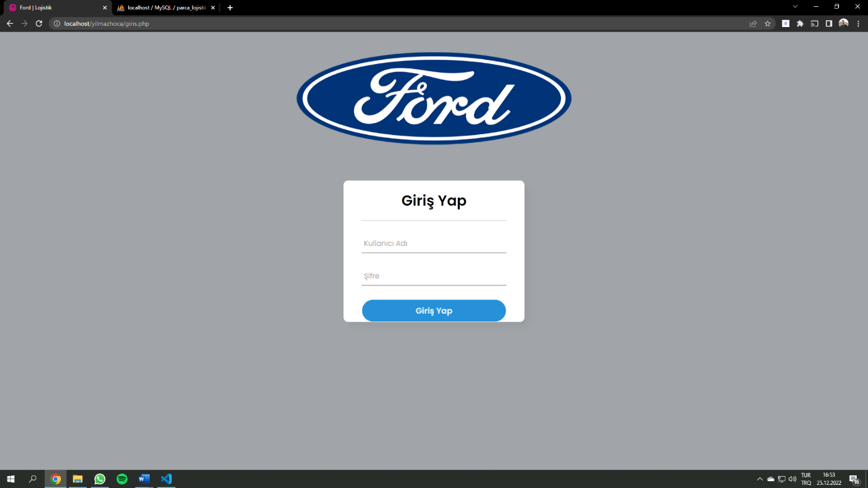Switch to the localhost MySQL parca_lojistik tab
The height and width of the screenshot is (488, 868).
[166, 8]
